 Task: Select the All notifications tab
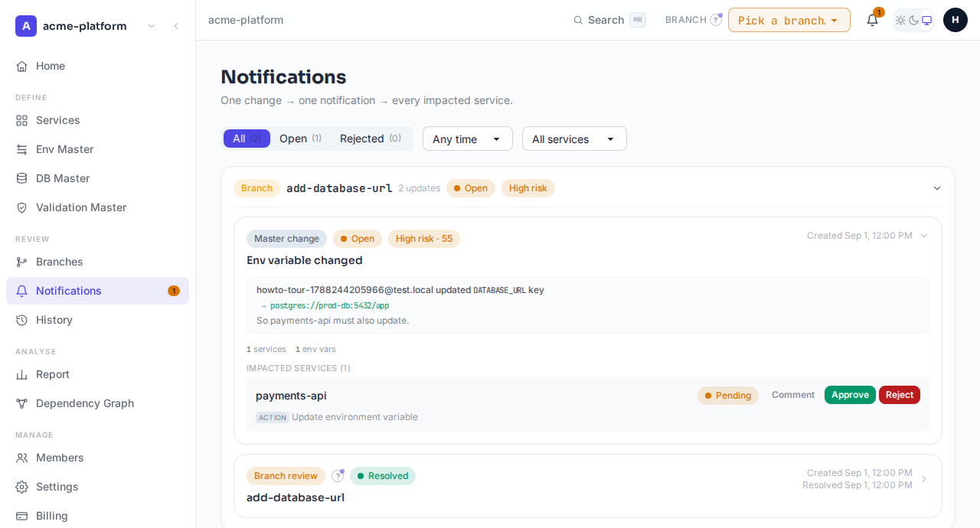tap(247, 139)
